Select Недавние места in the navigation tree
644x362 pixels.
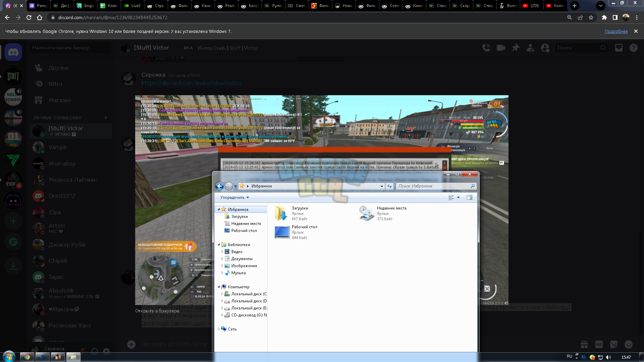pos(246,224)
